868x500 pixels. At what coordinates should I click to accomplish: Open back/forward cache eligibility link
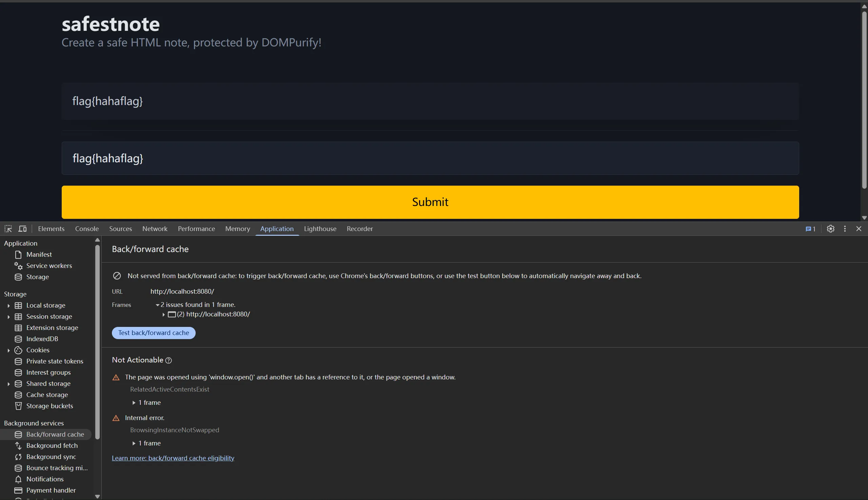[x=173, y=458]
